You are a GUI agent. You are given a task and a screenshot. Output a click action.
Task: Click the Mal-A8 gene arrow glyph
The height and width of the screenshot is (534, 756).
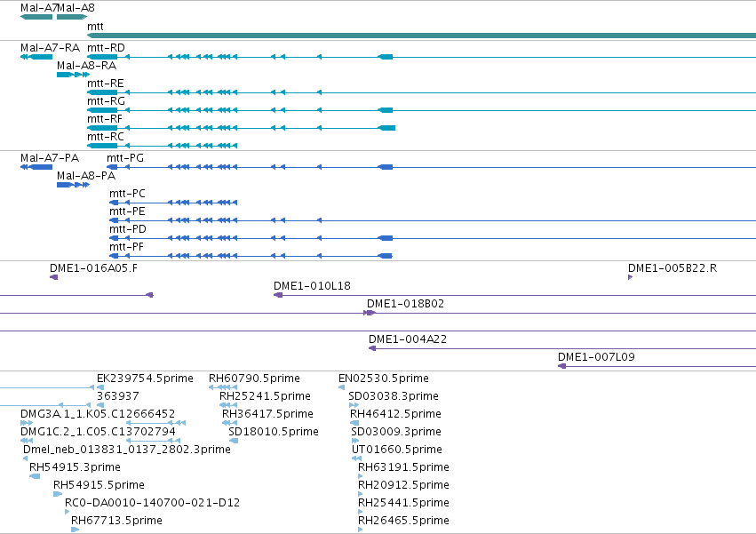[x=72, y=17]
